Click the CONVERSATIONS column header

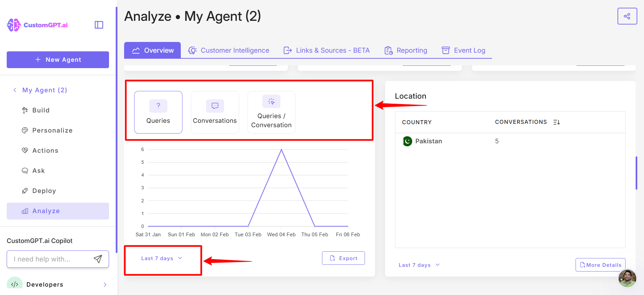point(521,122)
